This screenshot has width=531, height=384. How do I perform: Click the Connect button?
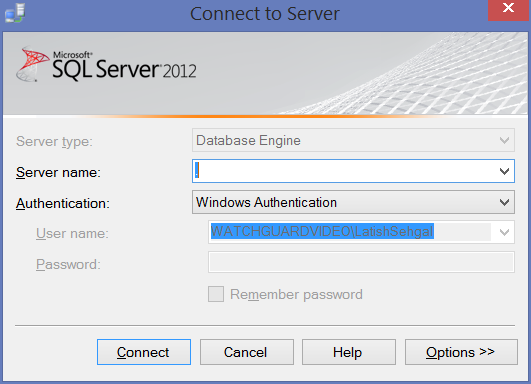[x=144, y=352]
